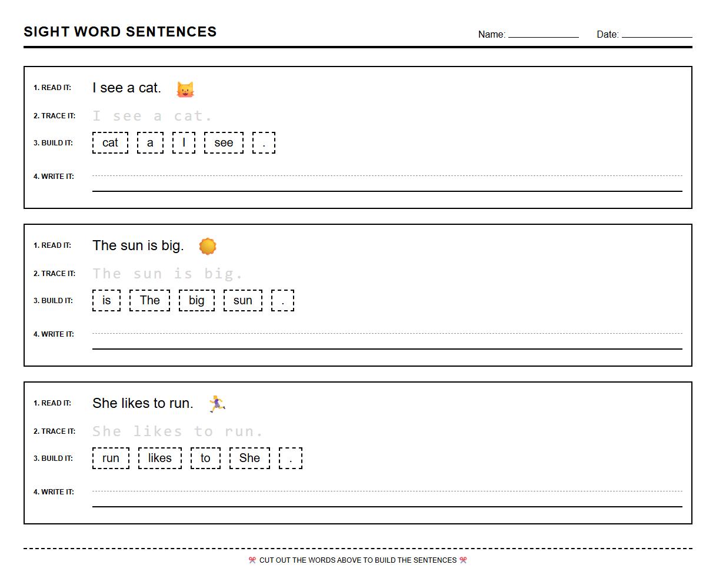Click the SIGHT WORD SENTENCES heading
This screenshot has width=716, height=588.
click(x=119, y=32)
